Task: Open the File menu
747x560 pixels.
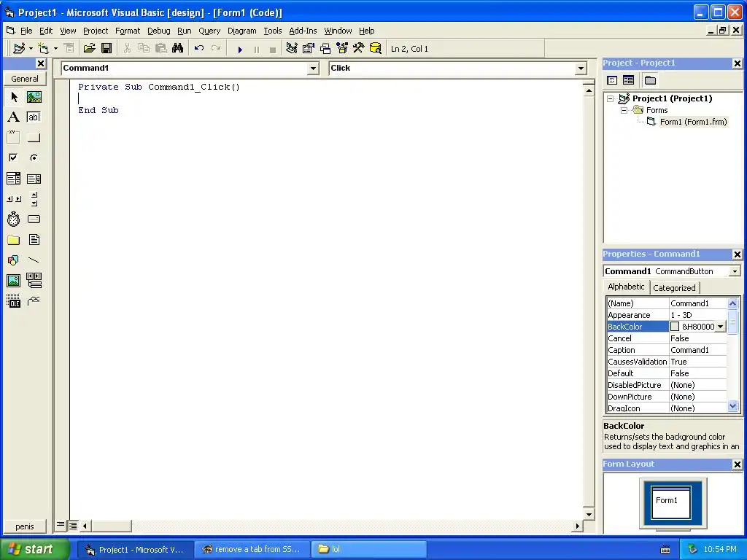Action: click(x=26, y=31)
